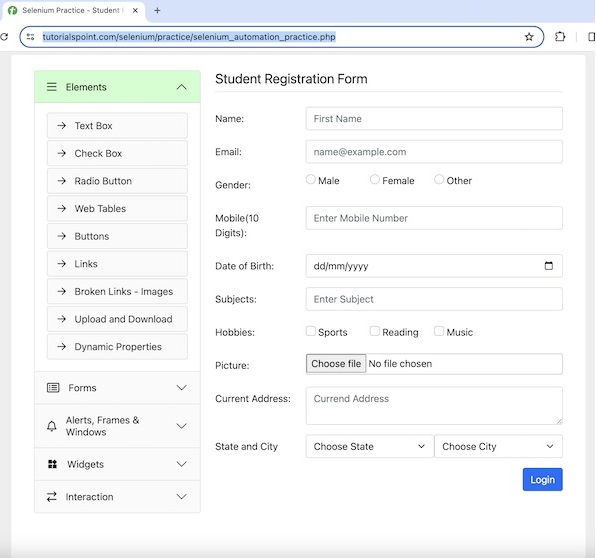Click the Choose file button
596x558 pixels.
(336, 364)
